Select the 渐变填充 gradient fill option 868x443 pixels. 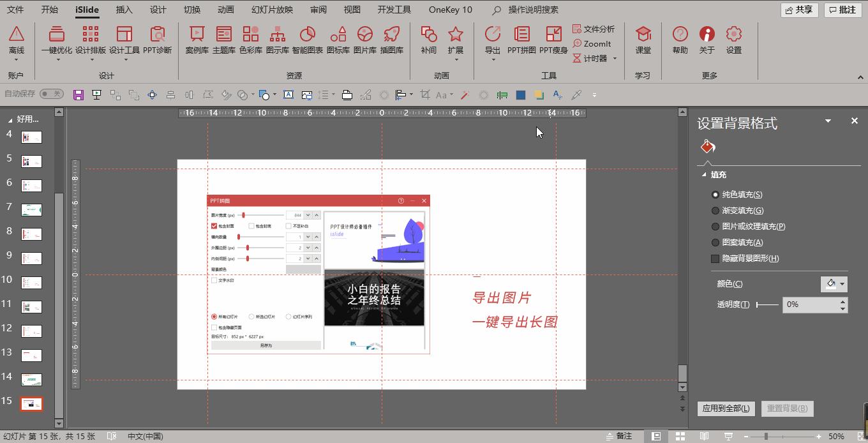click(715, 210)
